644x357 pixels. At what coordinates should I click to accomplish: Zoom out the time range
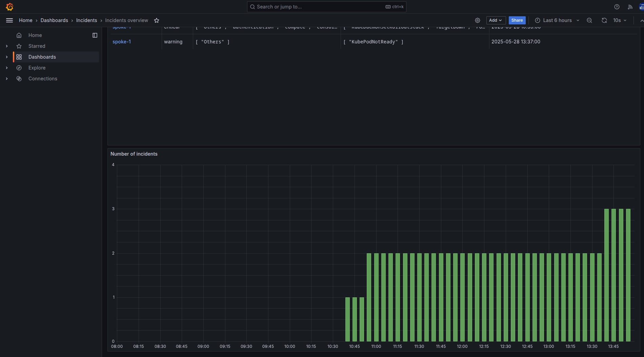[x=589, y=20]
